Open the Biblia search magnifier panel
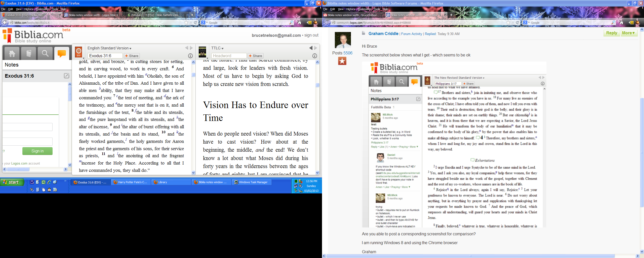644x258 pixels. tap(45, 53)
